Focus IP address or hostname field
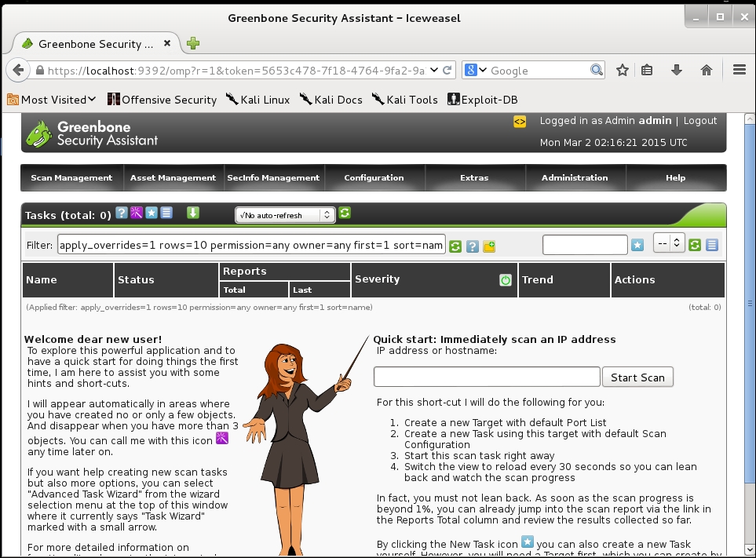The image size is (756, 558). point(487,377)
